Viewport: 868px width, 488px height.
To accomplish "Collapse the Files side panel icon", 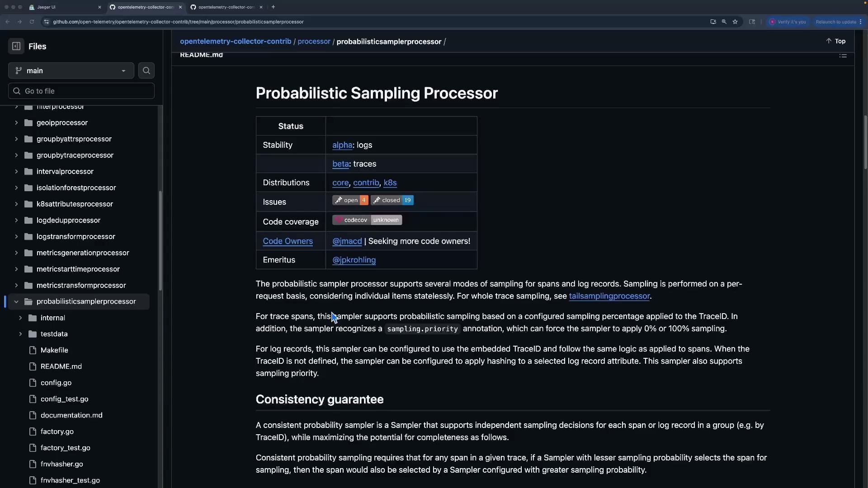I will click(x=16, y=46).
